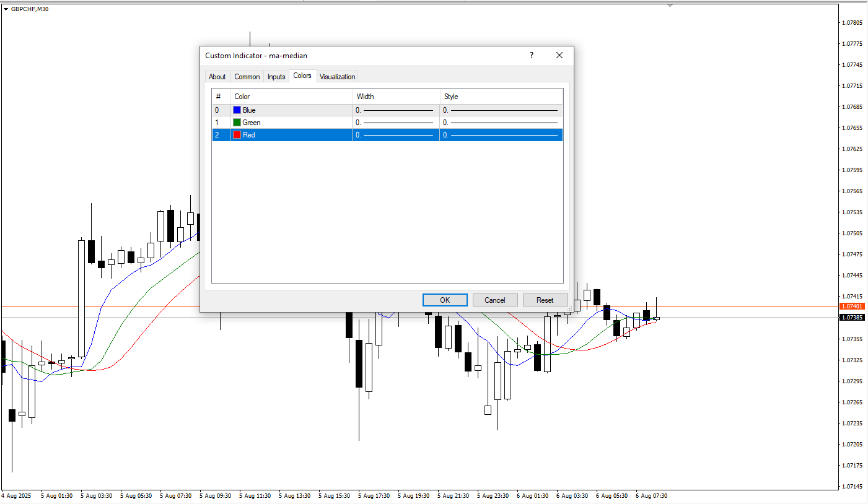
Task: Open the Inputs tab
Action: coord(276,77)
